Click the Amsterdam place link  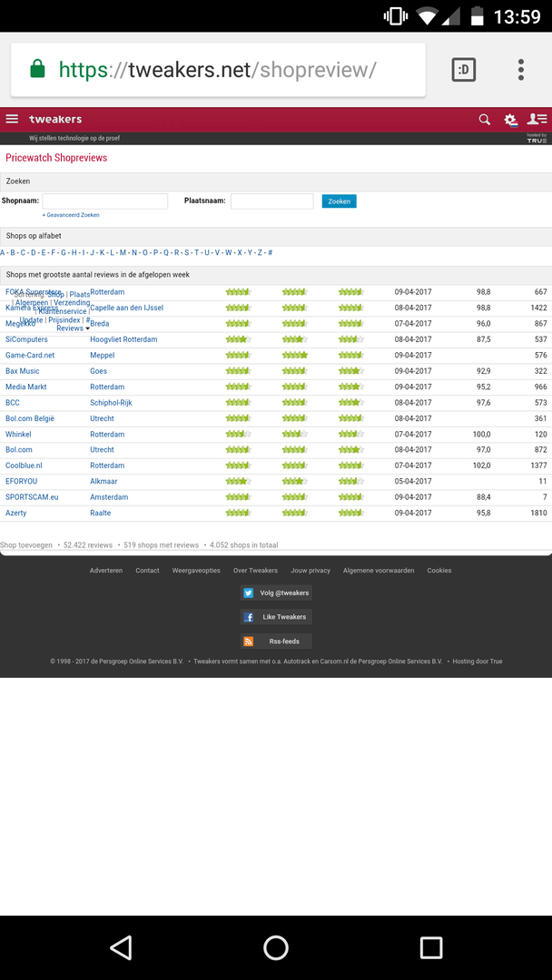(109, 497)
